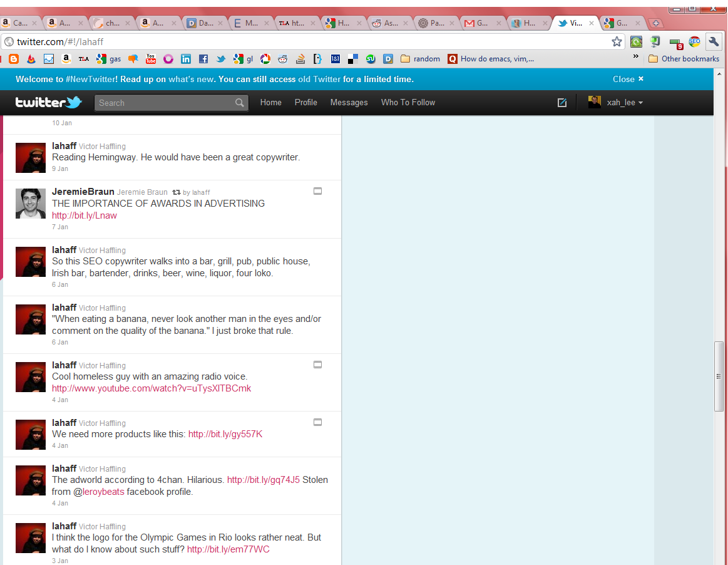Open the 1&1 bookmark

click(x=336, y=59)
